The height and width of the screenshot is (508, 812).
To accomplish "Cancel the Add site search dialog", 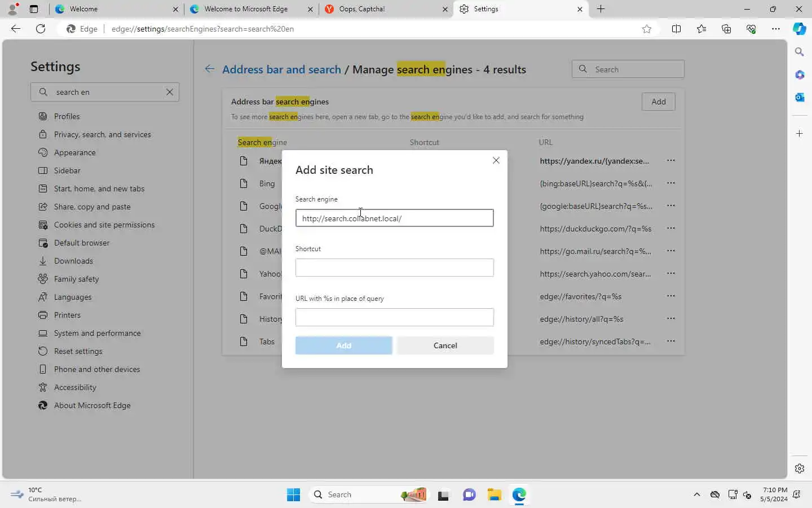I will [x=445, y=345].
